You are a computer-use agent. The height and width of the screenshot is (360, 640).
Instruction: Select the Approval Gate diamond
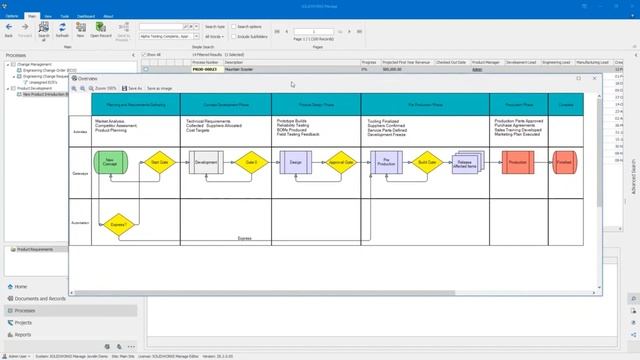pyautogui.click(x=341, y=162)
